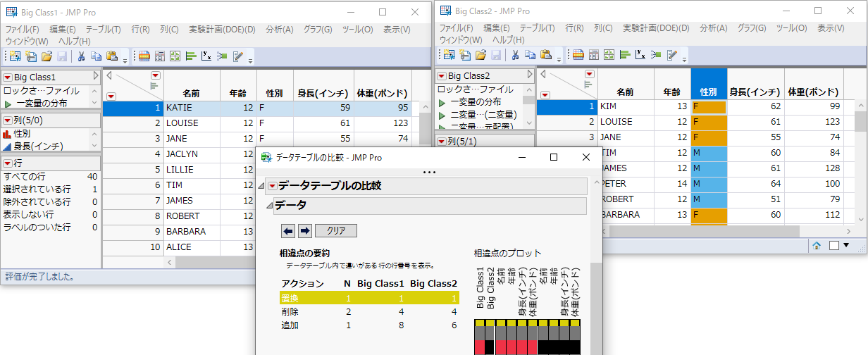Collapse the データテーブルの比較 outline disclosure triangle
This screenshot has height=355, width=868.
click(x=262, y=186)
